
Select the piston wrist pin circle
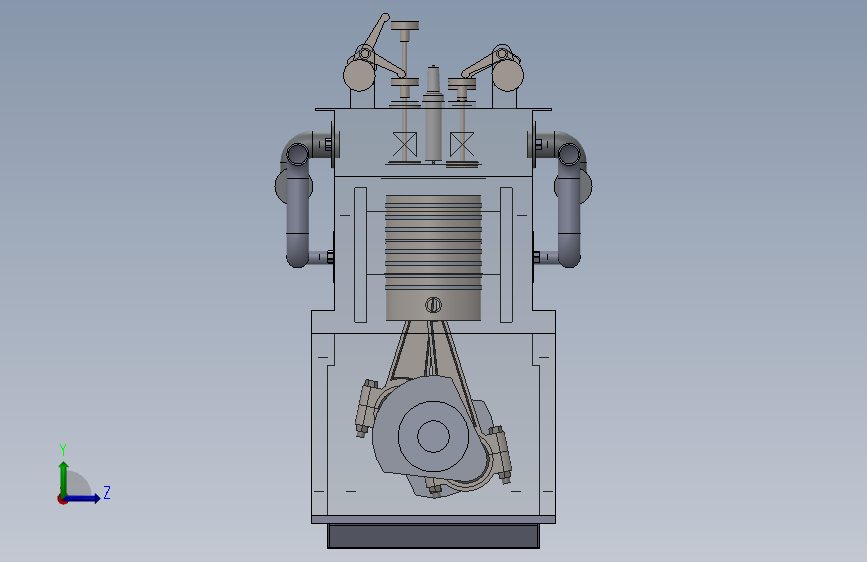click(x=434, y=305)
